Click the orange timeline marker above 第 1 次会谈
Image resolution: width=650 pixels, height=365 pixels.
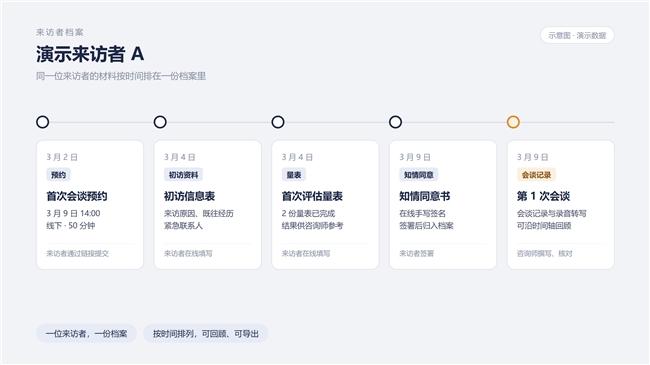pyautogui.click(x=513, y=122)
